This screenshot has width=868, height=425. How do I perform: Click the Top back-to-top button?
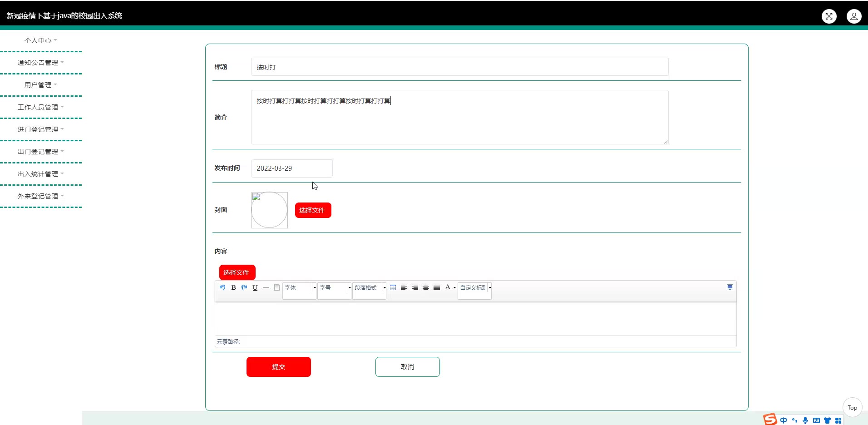tap(853, 408)
